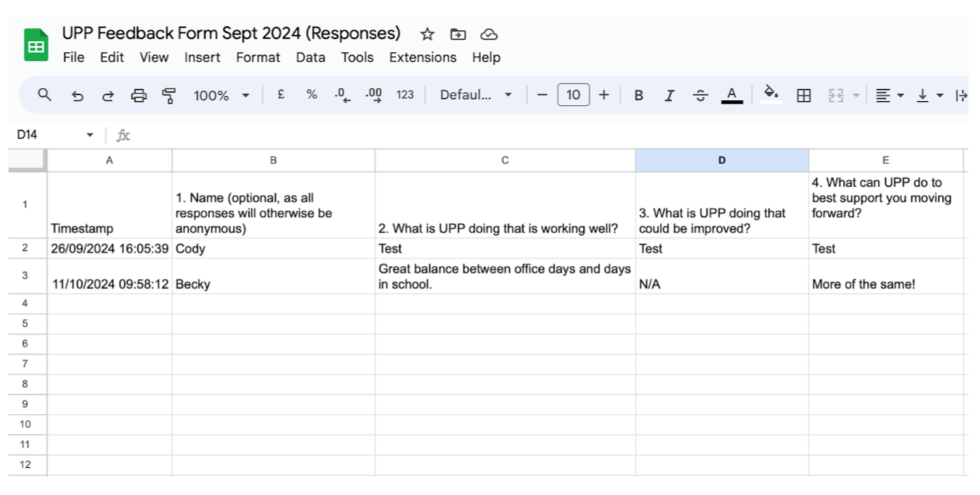This screenshot has height=495, width=980.
Task: Select column B header
Action: click(x=274, y=160)
